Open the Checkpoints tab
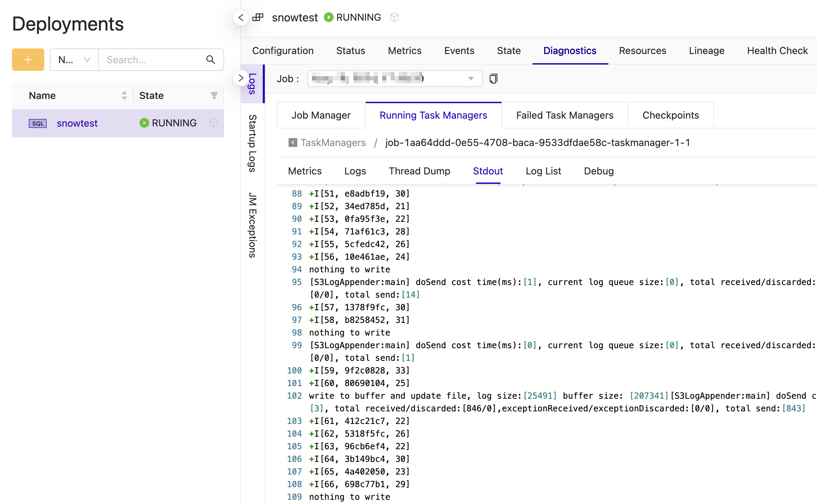This screenshot has height=504, width=817. 671,115
